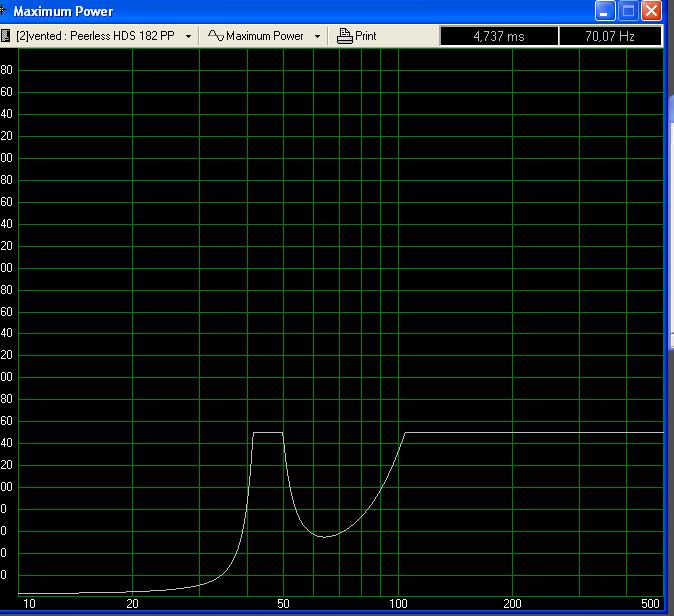Click the 4,737 ms readout field
Screen dimensions: 674x616
coord(498,36)
